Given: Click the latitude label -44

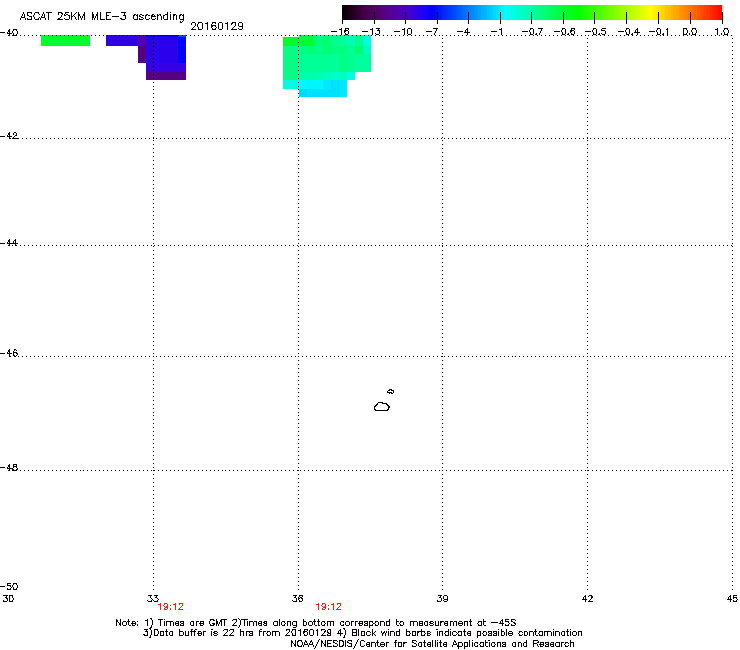Looking at the screenshot, I should click(x=9, y=243).
